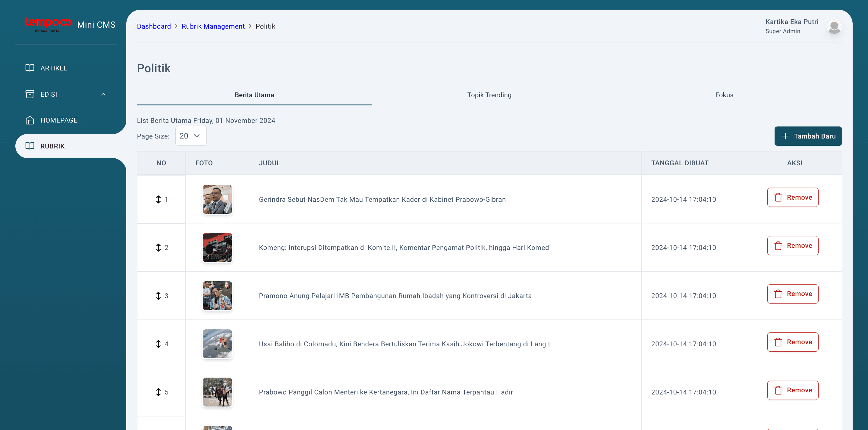The image size is (868, 430).
Task: Click the plus icon on Tambah Baru
Action: click(x=785, y=136)
